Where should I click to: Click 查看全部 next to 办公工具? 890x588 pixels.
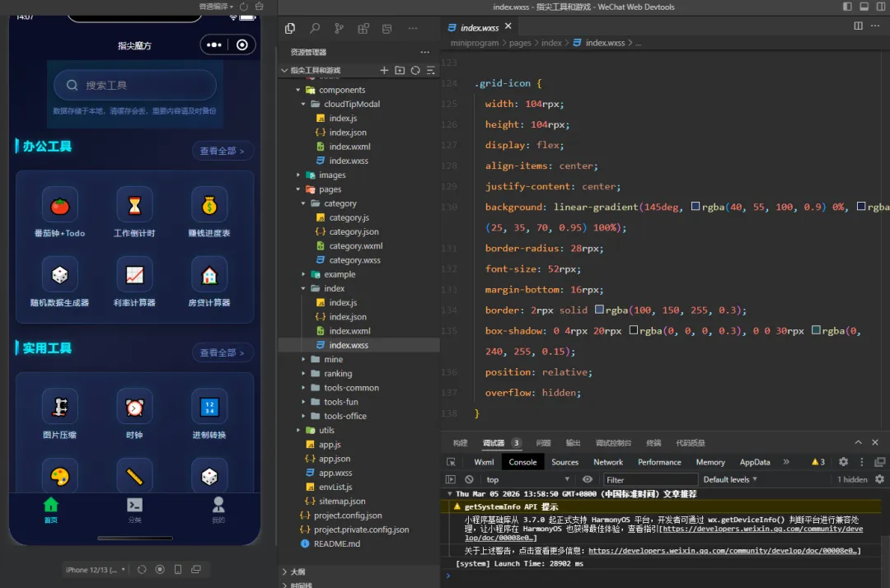[222, 151]
